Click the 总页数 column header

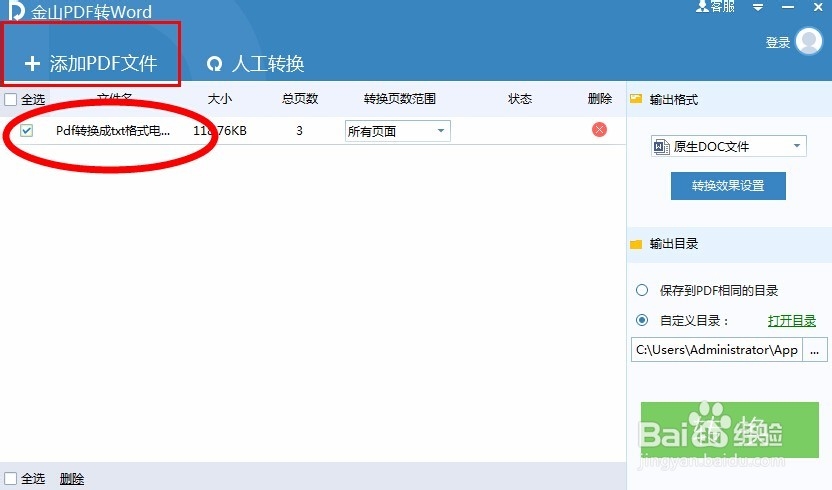(300, 99)
